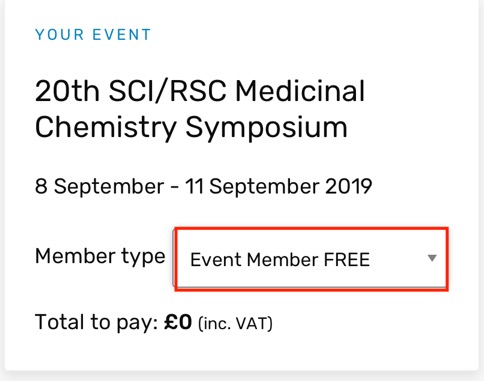Screen dimensions: 484x381
Task: Click the 20th SCI/RSC Medicinal title line
Action: (x=200, y=91)
